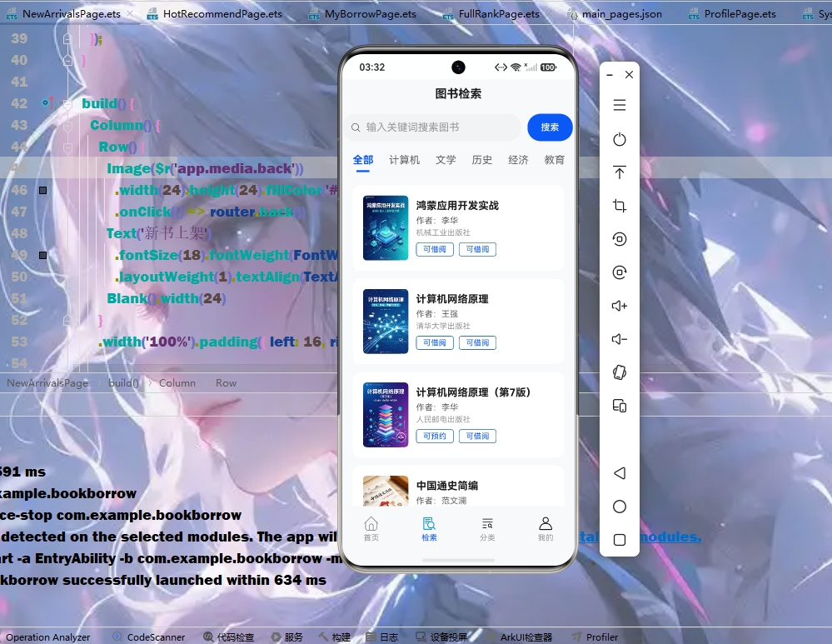The image size is (832, 644).
Task: Click the fold end marker on line 52
Action: coord(67,320)
